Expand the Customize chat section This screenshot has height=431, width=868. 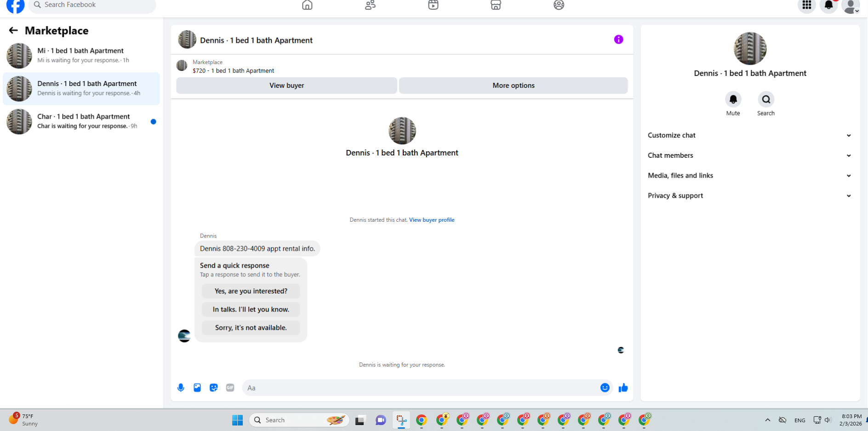pyautogui.click(x=750, y=135)
